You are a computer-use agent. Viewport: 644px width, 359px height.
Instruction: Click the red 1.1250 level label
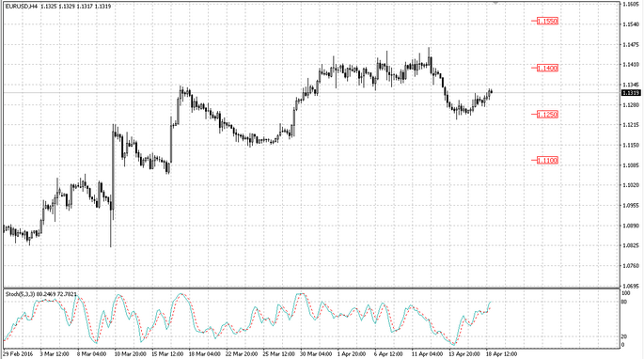pyautogui.click(x=547, y=115)
